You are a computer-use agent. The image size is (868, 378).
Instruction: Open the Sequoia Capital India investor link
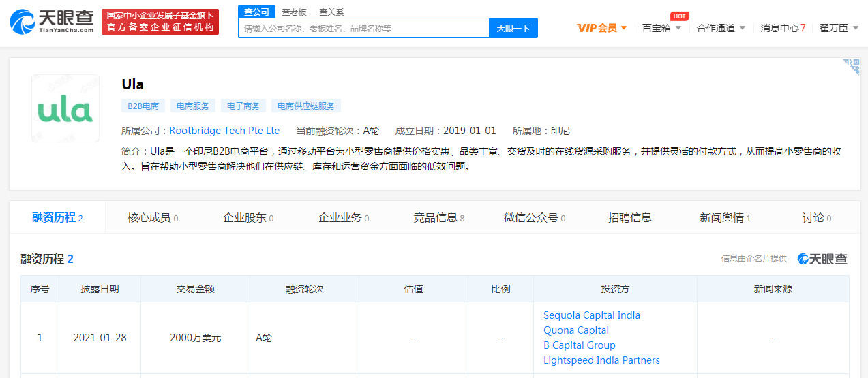point(592,315)
